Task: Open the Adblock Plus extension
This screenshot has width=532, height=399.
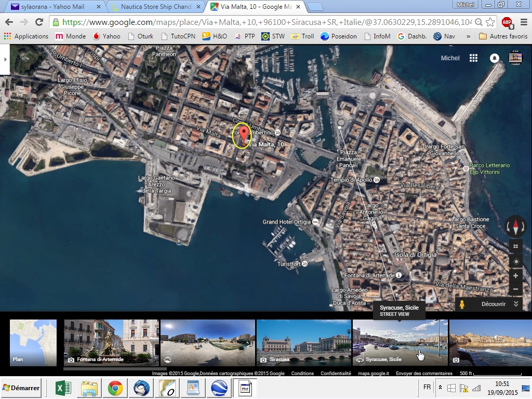Action: pyautogui.click(x=507, y=22)
